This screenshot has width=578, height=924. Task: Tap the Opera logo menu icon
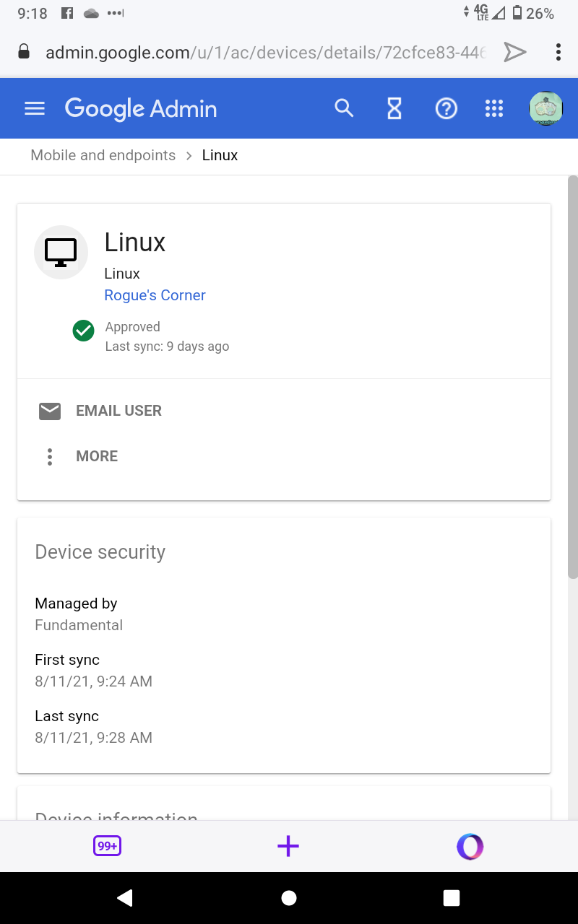tap(470, 846)
